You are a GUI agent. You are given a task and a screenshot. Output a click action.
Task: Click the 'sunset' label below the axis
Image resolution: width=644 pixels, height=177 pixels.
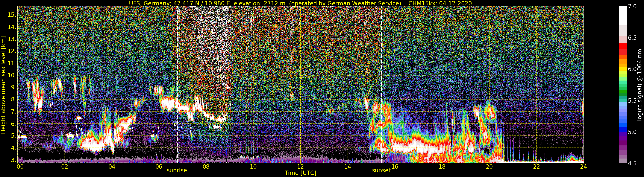pyautogui.click(x=381, y=171)
